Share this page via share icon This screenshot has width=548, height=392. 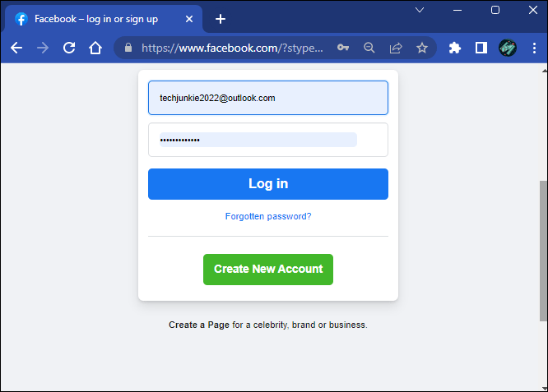tap(396, 48)
